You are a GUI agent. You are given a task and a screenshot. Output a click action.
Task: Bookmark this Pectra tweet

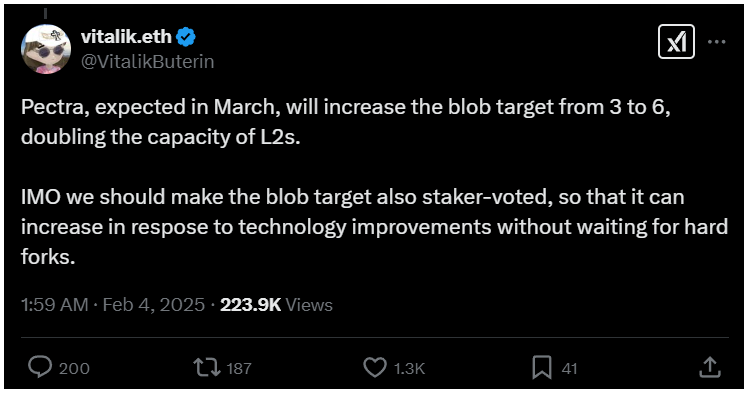pyautogui.click(x=542, y=368)
